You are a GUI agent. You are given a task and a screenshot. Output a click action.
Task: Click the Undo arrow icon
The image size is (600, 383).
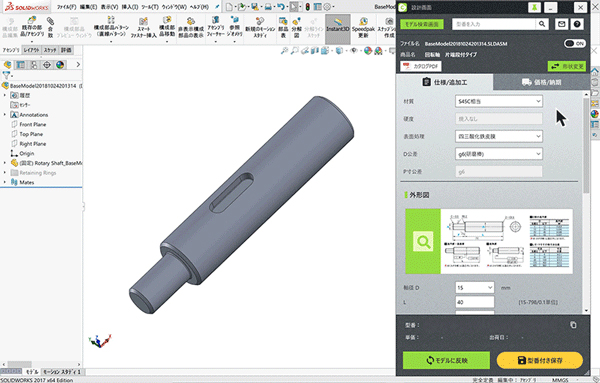click(281, 7)
